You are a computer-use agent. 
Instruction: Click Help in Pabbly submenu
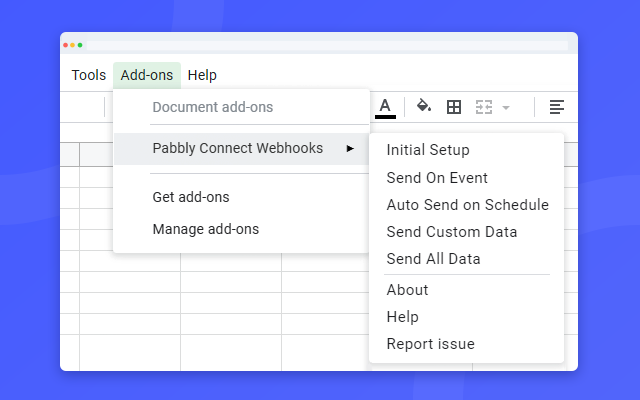point(402,317)
